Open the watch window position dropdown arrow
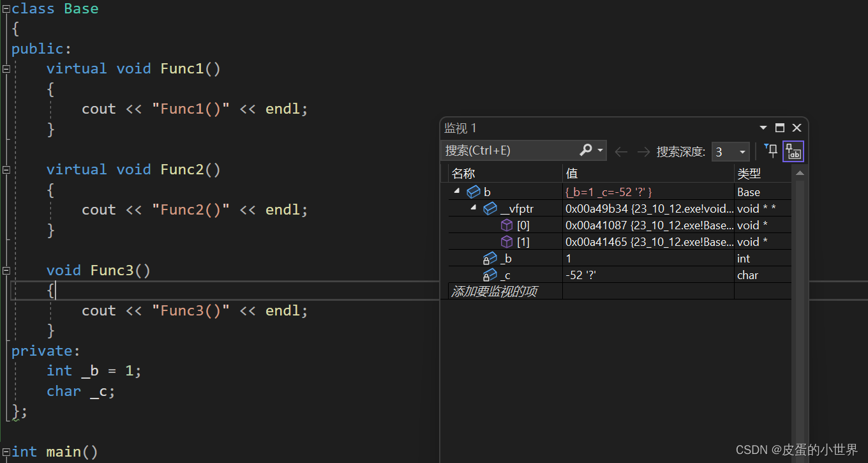The height and width of the screenshot is (463, 868). pyautogui.click(x=763, y=128)
